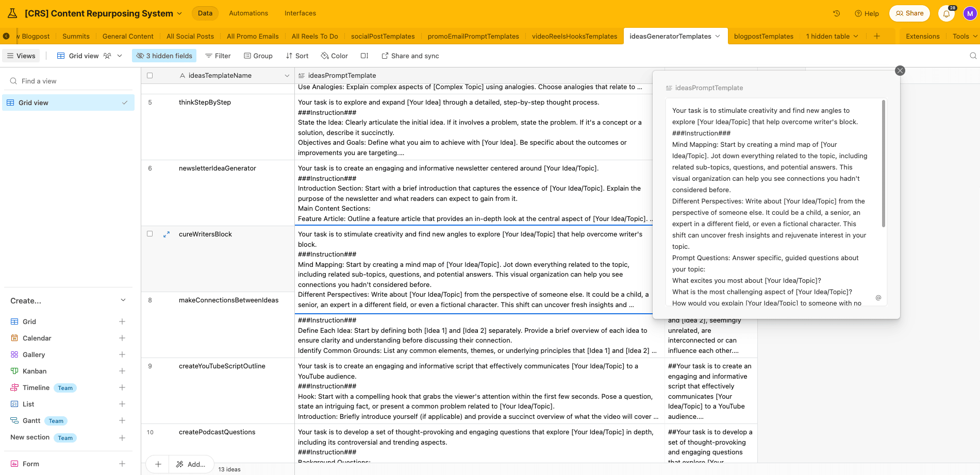980x475 pixels.
Task: Open base history clock icon
Action: [837, 13]
